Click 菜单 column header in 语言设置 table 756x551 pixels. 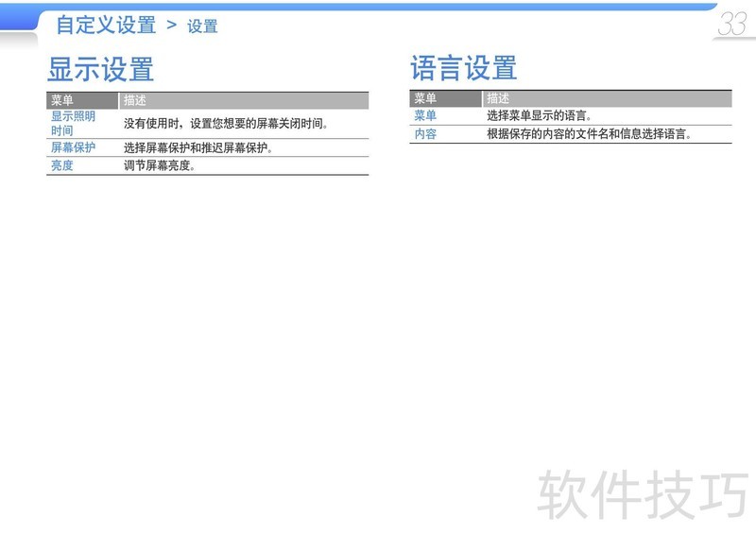tap(425, 99)
